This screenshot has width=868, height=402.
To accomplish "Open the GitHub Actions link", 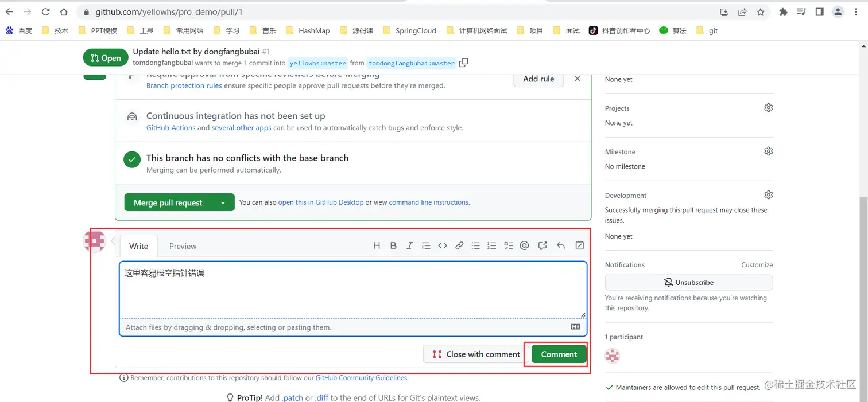I will (x=171, y=128).
